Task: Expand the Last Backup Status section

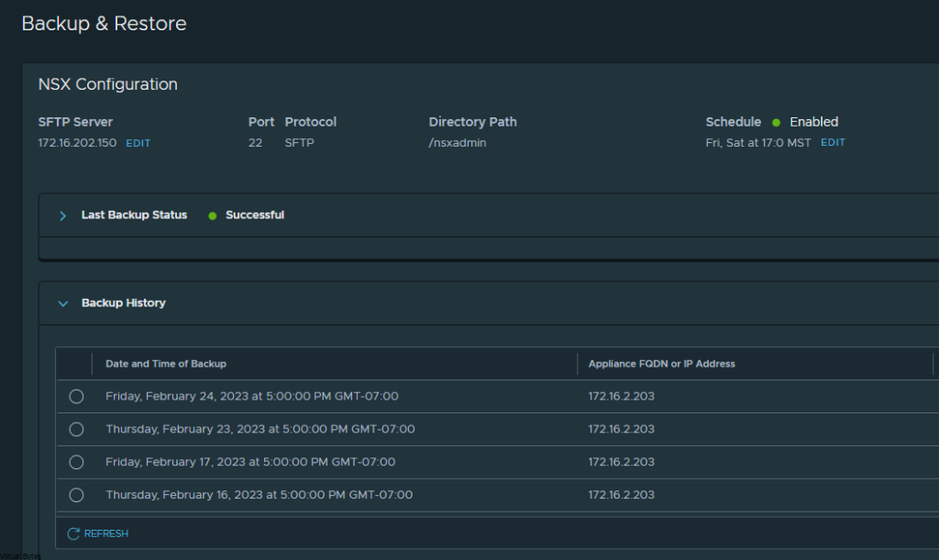Action: coord(63,215)
